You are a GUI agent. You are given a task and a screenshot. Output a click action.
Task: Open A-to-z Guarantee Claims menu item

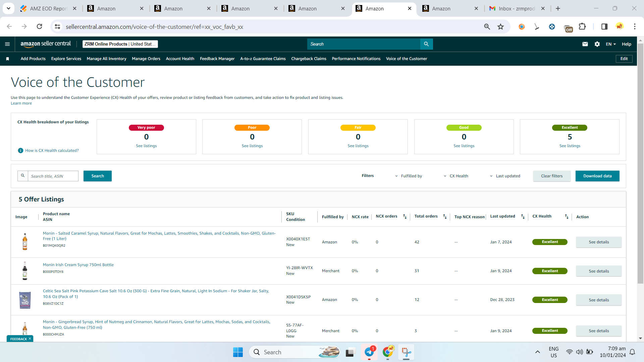pos(263,59)
